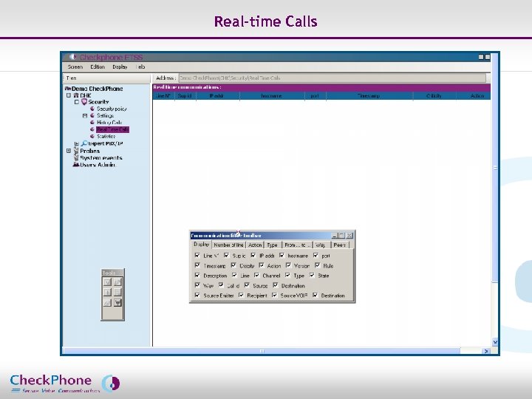Click the Users Admin tree icon
Viewport: 532px width, 399px height.
(x=76, y=165)
